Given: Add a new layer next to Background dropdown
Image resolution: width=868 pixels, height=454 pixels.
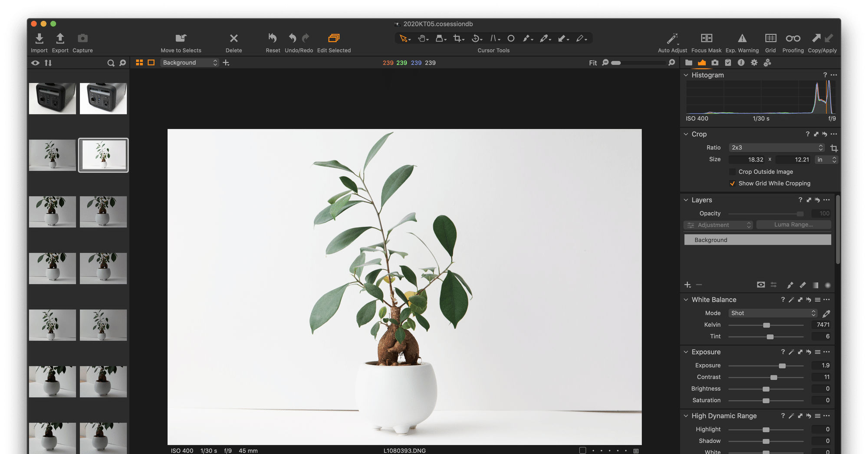Looking at the screenshot, I should pyautogui.click(x=226, y=63).
